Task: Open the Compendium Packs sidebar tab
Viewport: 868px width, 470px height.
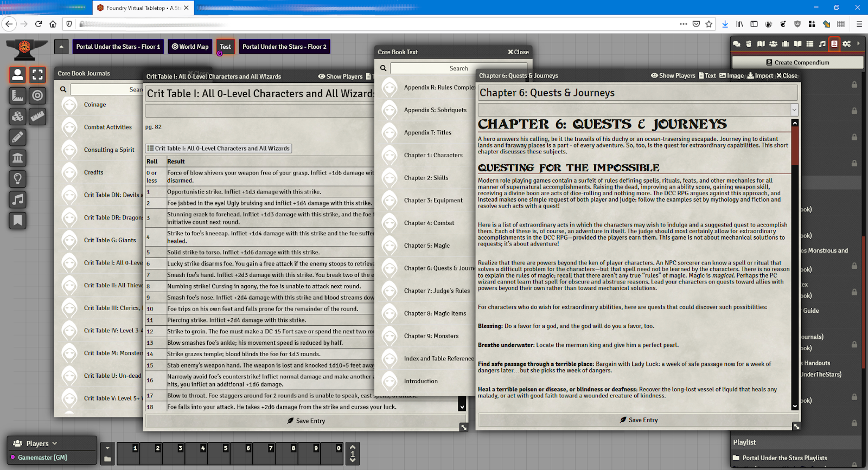Action: tap(834, 44)
